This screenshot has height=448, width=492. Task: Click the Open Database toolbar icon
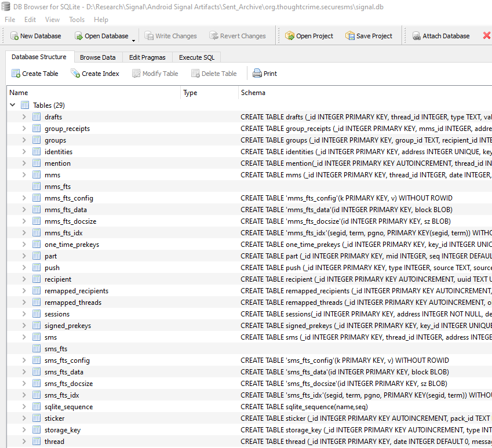(x=78, y=36)
